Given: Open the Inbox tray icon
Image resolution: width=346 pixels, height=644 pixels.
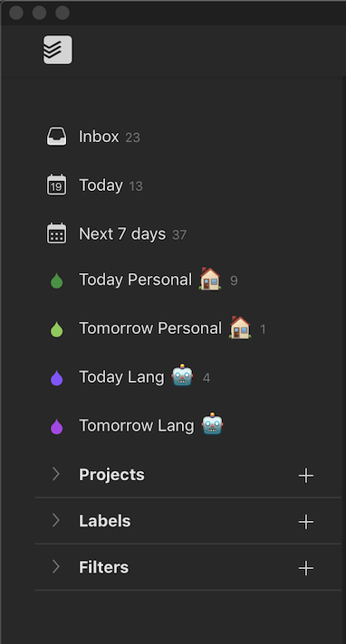Looking at the screenshot, I should (x=56, y=137).
